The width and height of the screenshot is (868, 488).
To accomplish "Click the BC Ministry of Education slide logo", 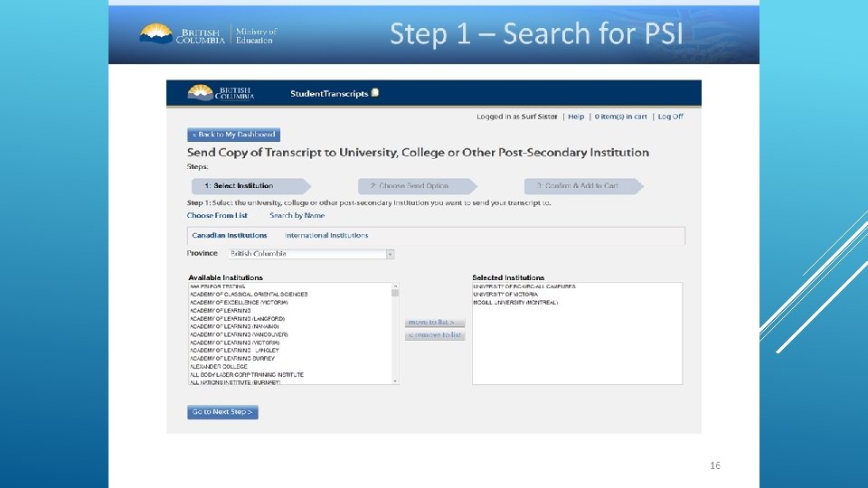I will click(x=208, y=34).
